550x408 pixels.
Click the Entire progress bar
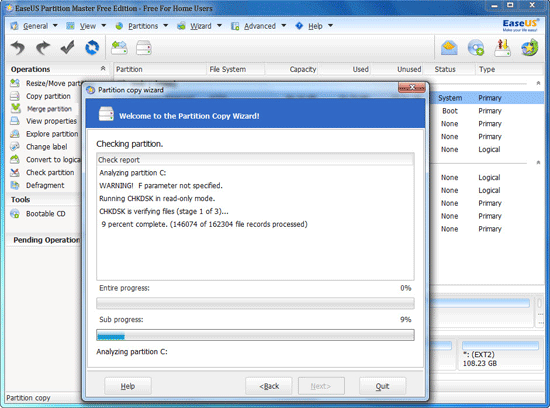pos(255,303)
